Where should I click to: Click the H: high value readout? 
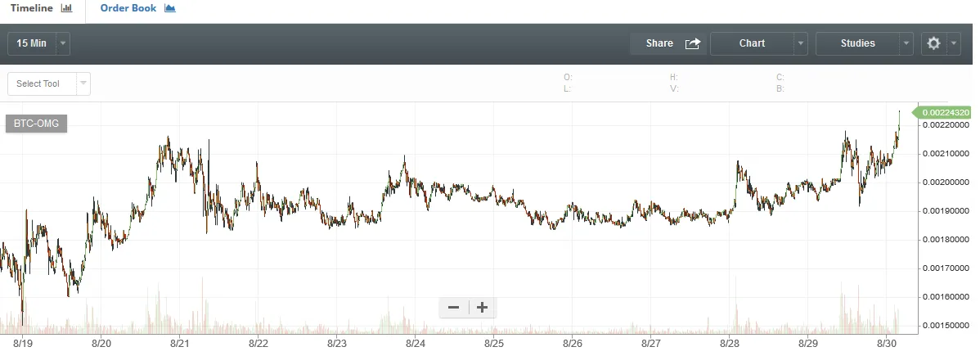(674, 78)
